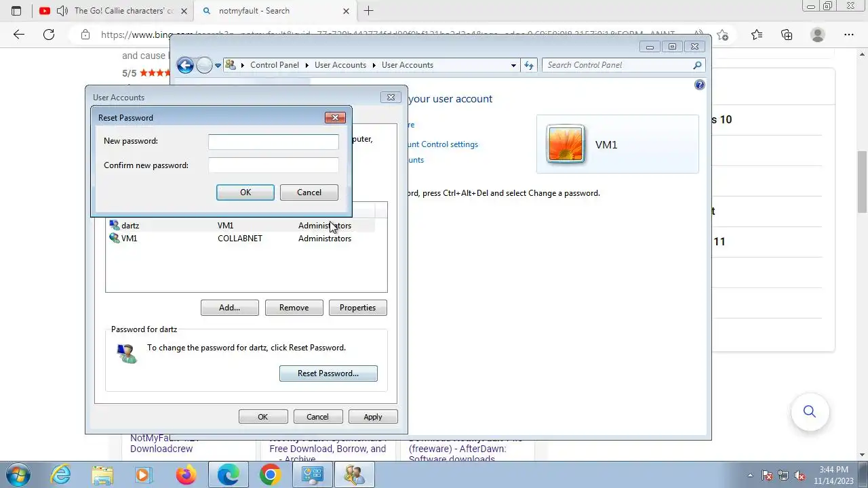Click OK in User Accounts dialog
Viewport: 868px width, 488px height.
click(x=263, y=417)
